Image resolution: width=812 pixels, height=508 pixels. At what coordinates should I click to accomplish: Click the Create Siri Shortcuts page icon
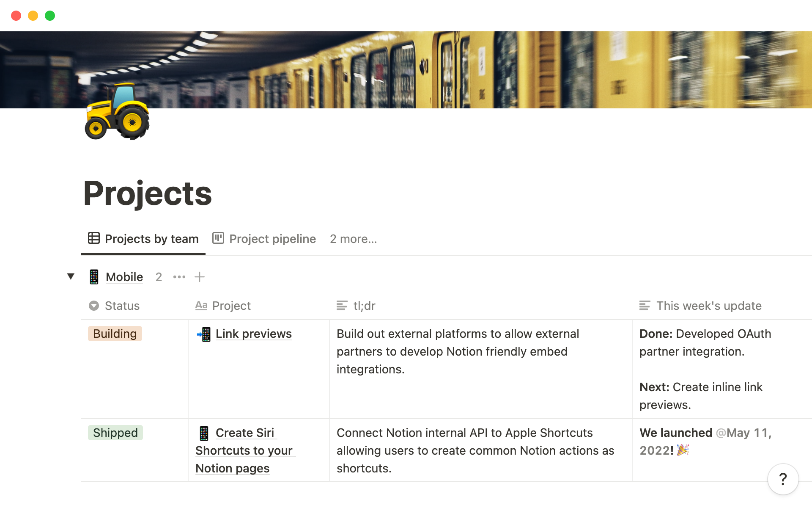[204, 433]
